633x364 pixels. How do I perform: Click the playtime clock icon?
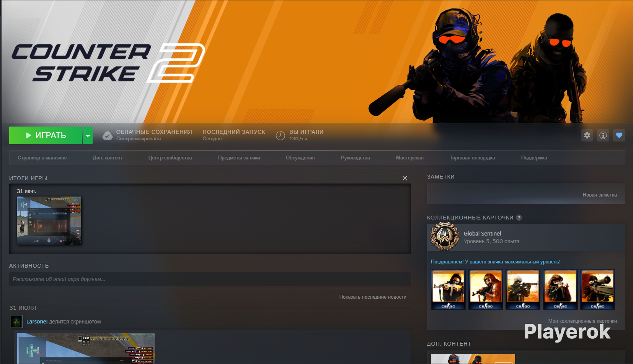pos(281,135)
